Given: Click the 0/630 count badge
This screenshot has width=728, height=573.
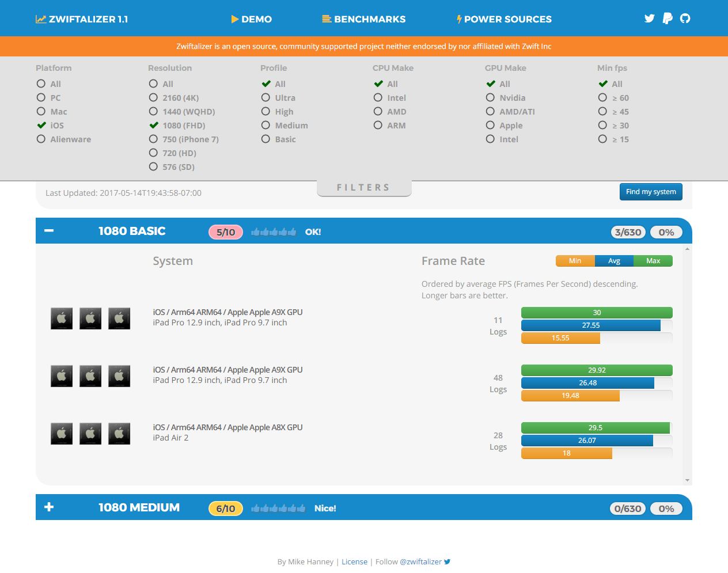Looking at the screenshot, I should [x=628, y=509].
